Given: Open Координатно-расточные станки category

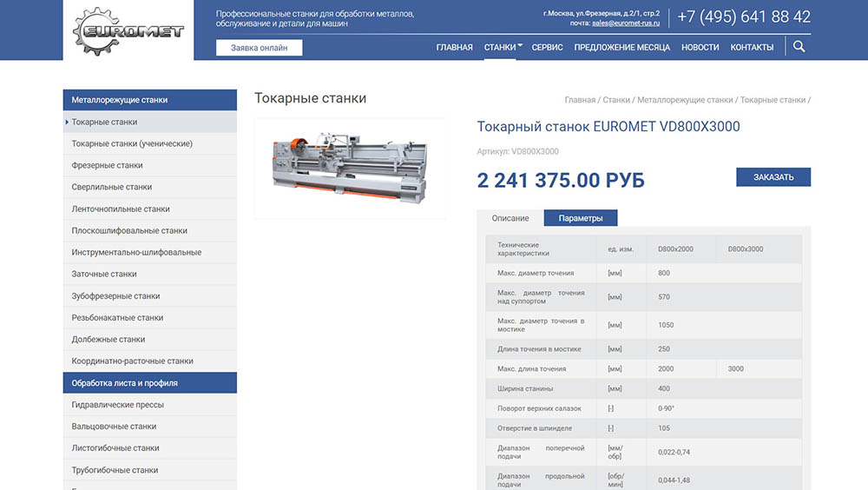Looking at the screenshot, I should (x=150, y=361).
